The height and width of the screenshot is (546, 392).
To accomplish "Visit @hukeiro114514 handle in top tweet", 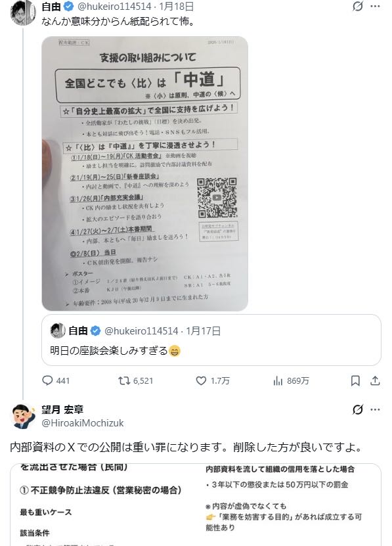I will tap(114, 7).
